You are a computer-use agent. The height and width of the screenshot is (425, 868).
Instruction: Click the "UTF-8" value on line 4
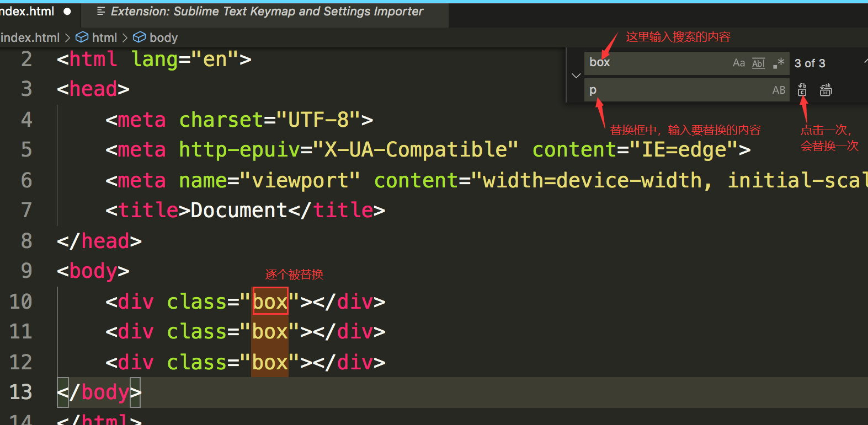coord(318,120)
